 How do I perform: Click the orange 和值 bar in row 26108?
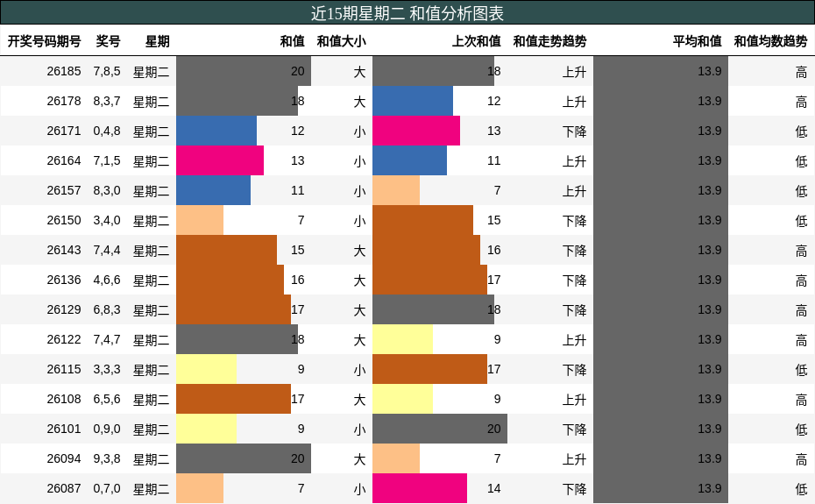coord(233,399)
